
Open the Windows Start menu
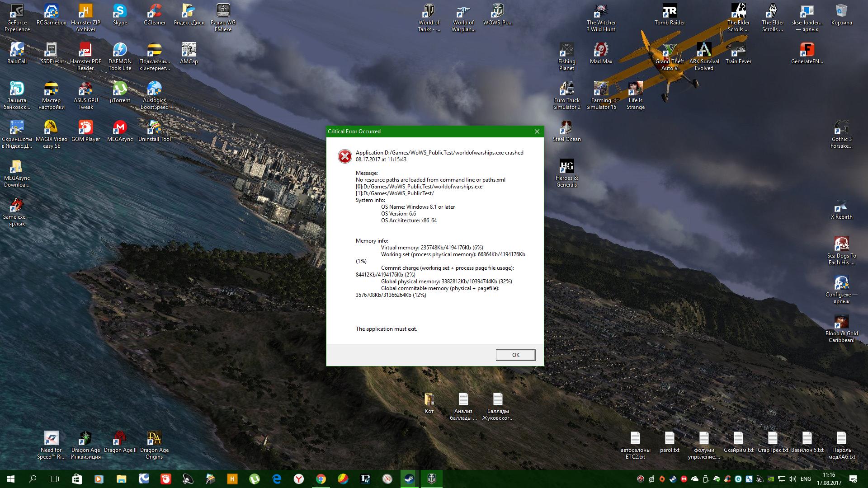coord(11,479)
